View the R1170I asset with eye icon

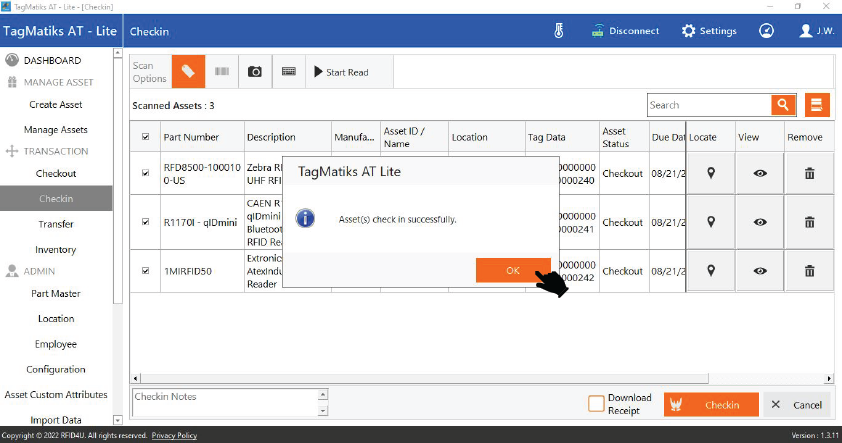point(760,222)
